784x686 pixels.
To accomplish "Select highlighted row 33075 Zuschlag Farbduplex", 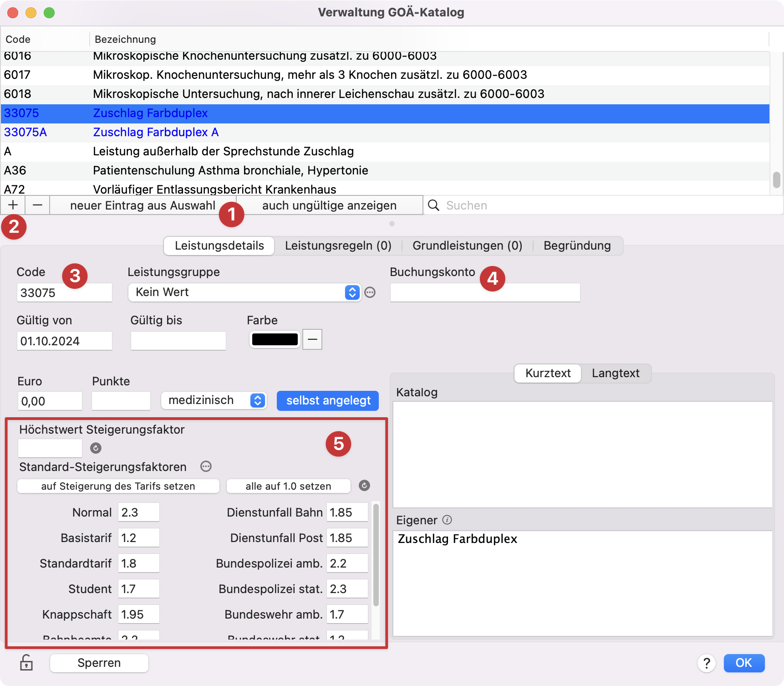I will click(385, 113).
